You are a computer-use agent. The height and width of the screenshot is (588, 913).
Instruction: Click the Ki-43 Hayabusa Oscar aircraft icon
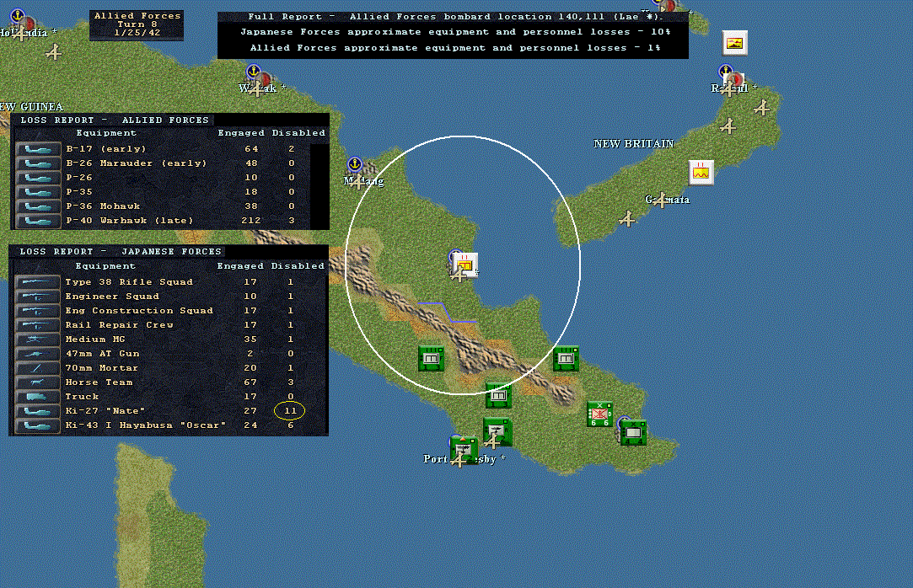tap(37, 425)
